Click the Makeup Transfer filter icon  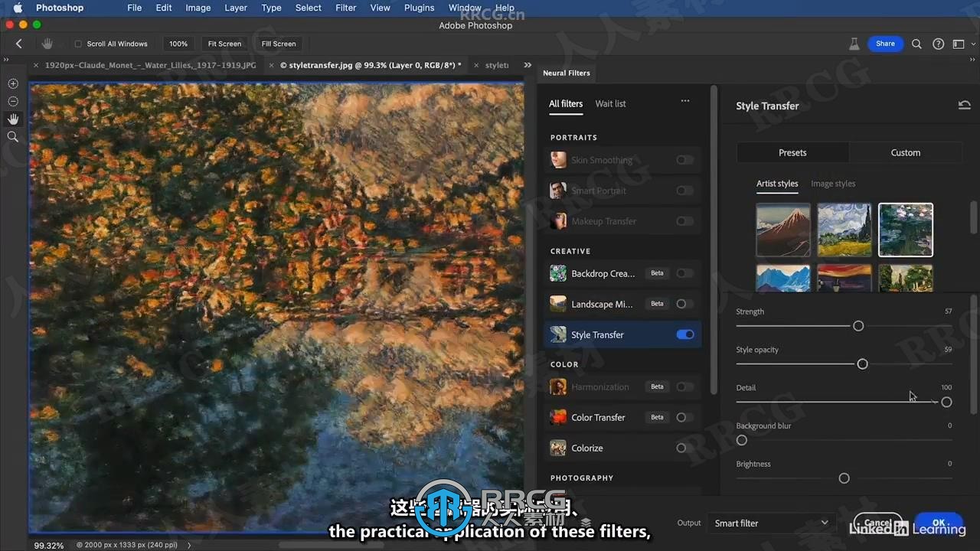558,221
